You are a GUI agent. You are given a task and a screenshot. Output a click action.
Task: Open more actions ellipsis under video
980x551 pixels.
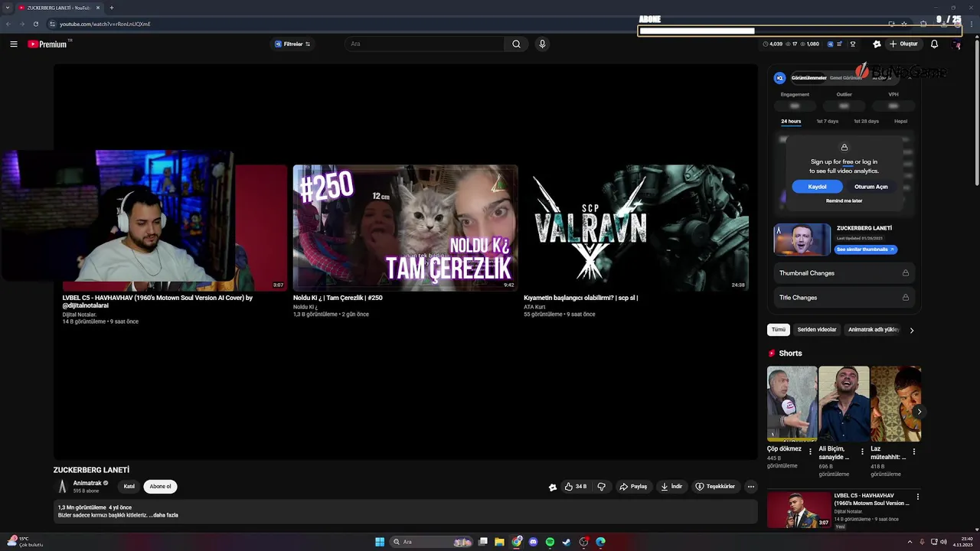tap(750, 487)
